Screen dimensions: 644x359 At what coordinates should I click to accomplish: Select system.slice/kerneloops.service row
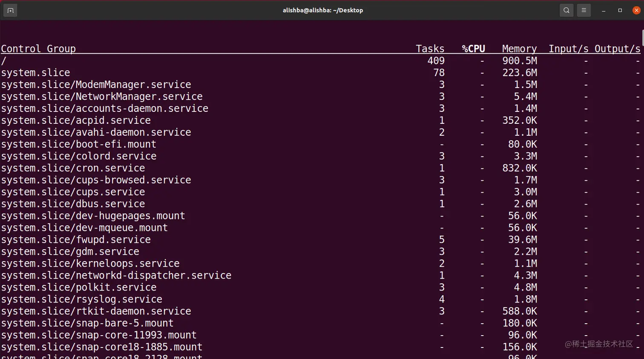pos(320,263)
